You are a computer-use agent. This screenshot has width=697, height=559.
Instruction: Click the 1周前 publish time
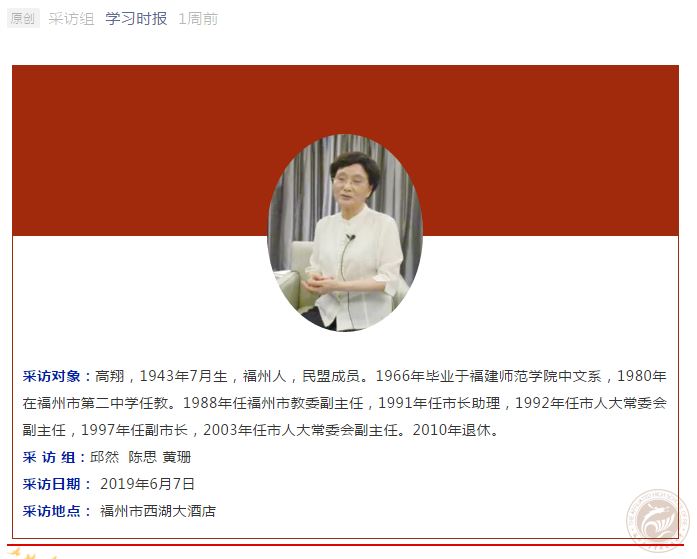(198, 19)
